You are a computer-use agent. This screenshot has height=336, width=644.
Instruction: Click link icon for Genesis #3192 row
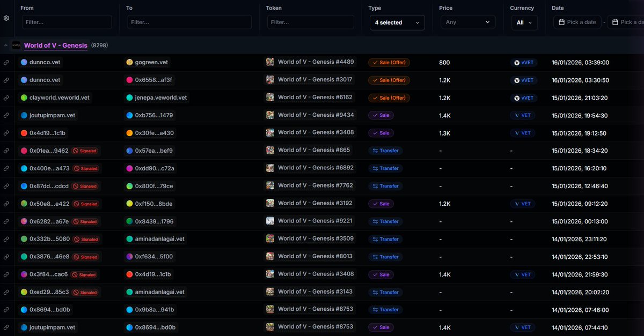(x=6, y=204)
